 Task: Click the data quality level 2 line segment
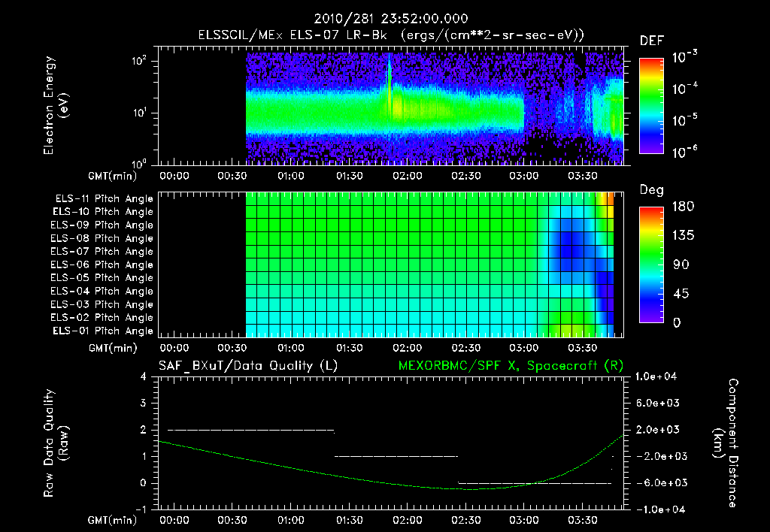coord(251,431)
